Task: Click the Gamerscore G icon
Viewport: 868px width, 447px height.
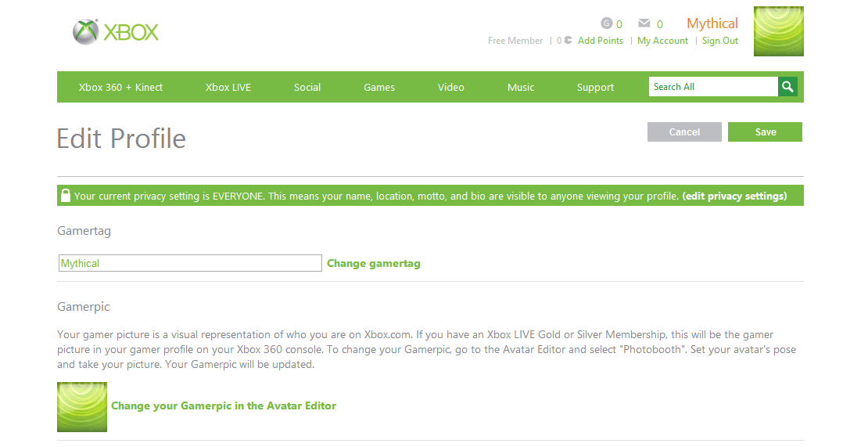Action: click(x=607, y=23)
